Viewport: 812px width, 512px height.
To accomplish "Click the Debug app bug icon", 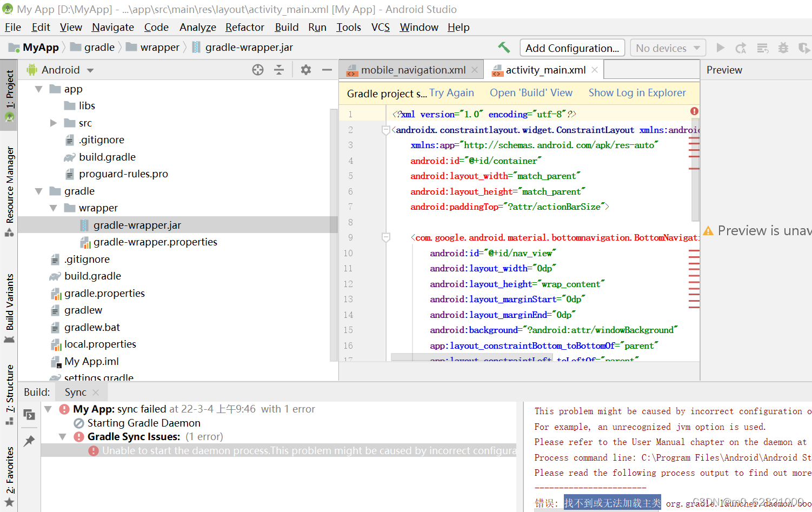I will point(783,48).
